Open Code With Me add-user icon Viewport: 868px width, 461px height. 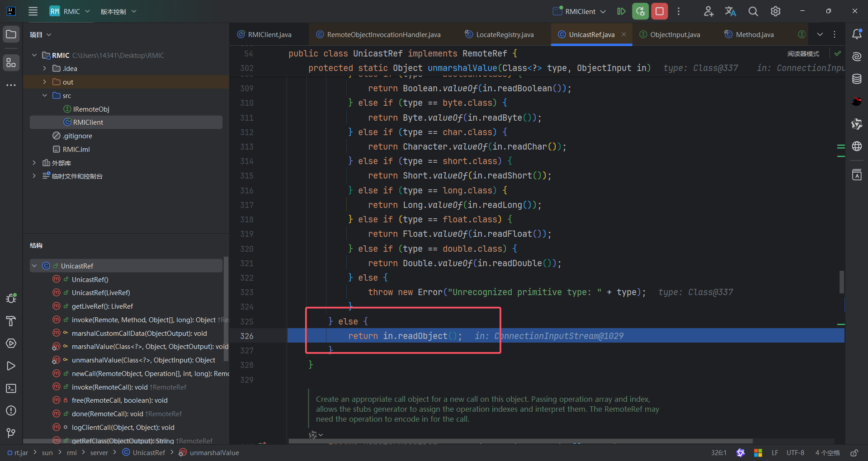[708, 11]
